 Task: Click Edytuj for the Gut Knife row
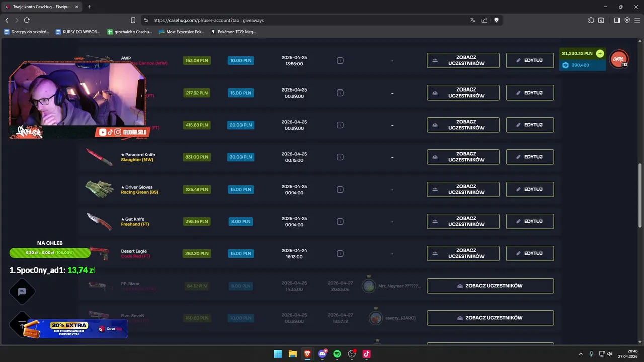pos(530,221)
